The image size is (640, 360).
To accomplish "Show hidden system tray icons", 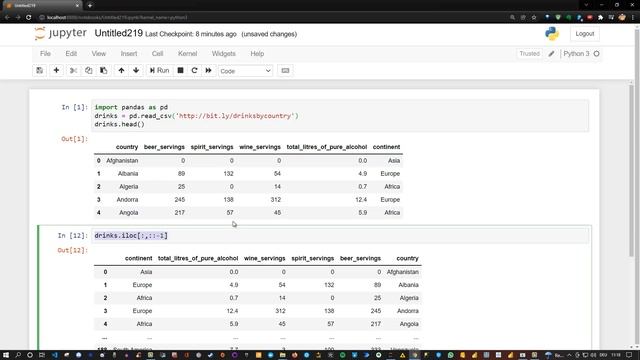I will pyautogui.click(x=569, y=355).
